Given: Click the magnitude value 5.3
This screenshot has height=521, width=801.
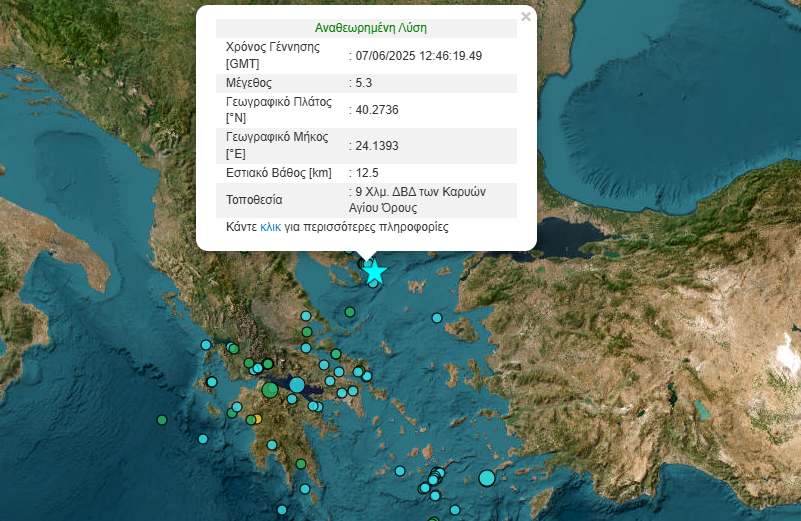Looking at the screenshot, I should click(x=362, y=83).
